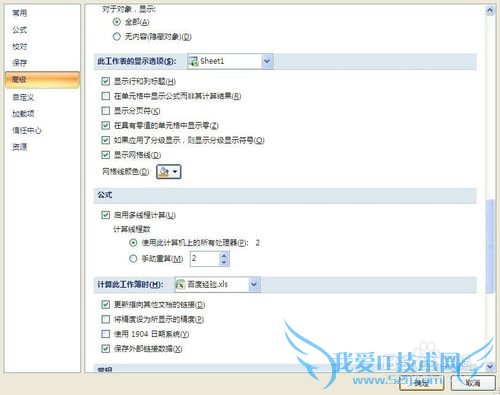Select the 全部(A) radio option

(117, 22)
